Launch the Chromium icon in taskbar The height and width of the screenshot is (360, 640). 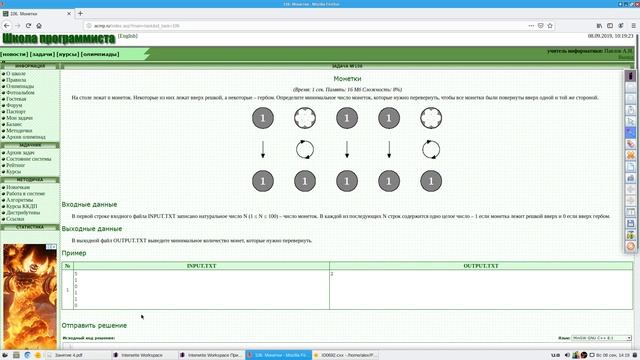pyautogui.click(x=27, y=355)
